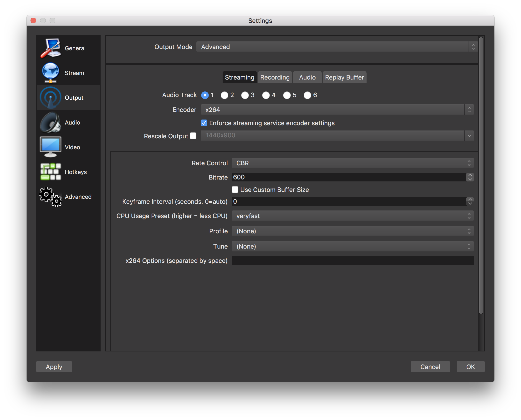Screen dimensions: 521x420
Task: Enable Use Custom Buffer Size checkbox
Action: click(x=235, y=190)
